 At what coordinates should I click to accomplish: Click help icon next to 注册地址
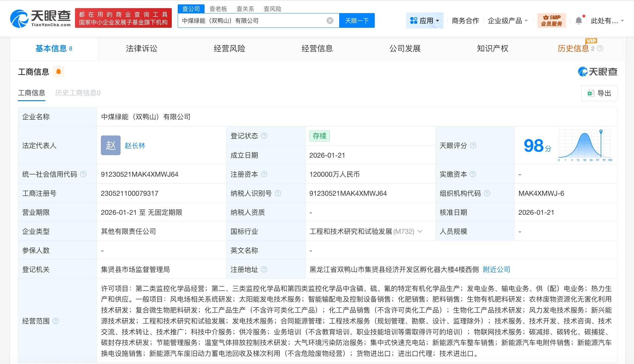click(264, 269)
